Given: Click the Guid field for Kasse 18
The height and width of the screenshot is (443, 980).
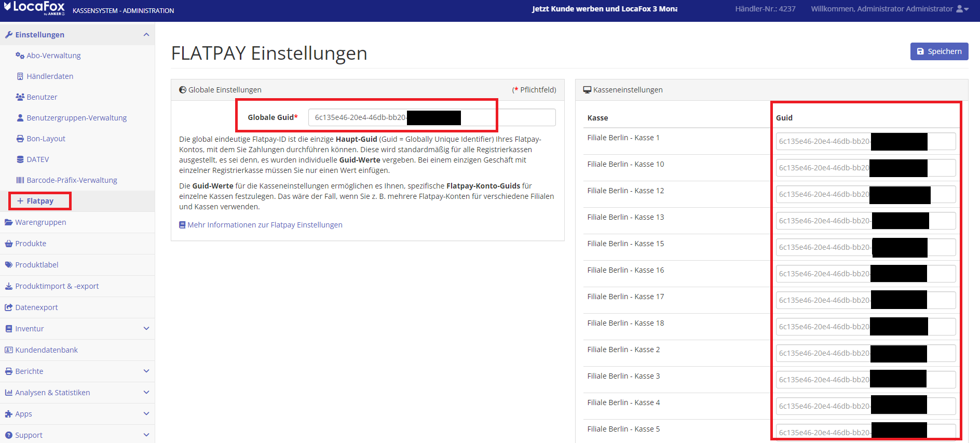Looking at the screenshot, I should (865, 327).
